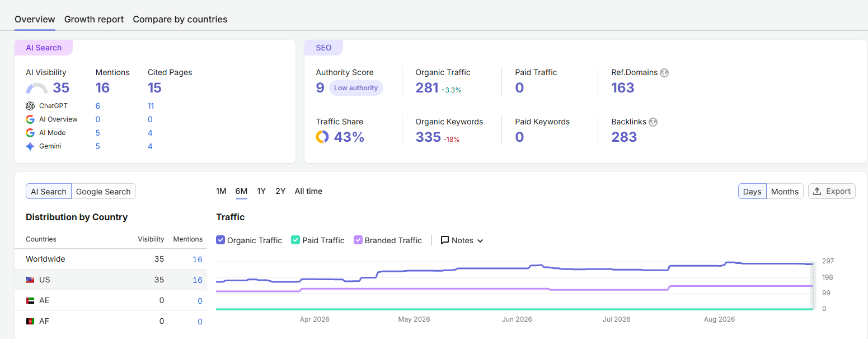Click the Mentions column header in country table

188,239
